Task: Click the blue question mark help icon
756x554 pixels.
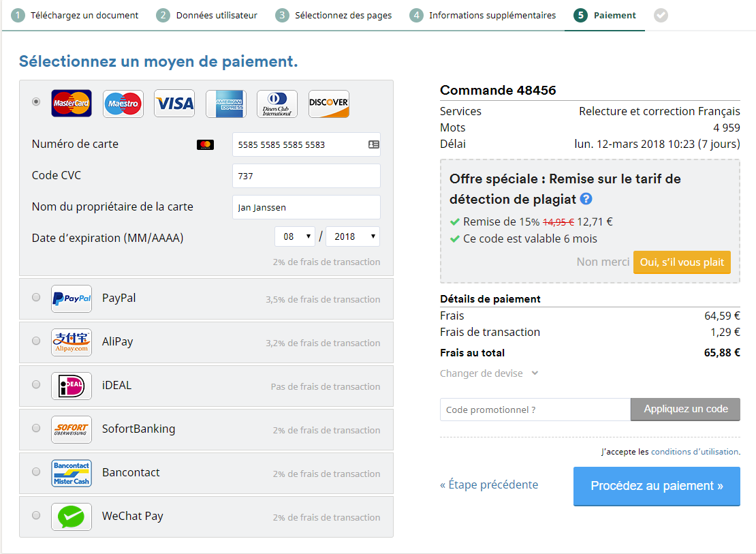Action: pos(586,198)
